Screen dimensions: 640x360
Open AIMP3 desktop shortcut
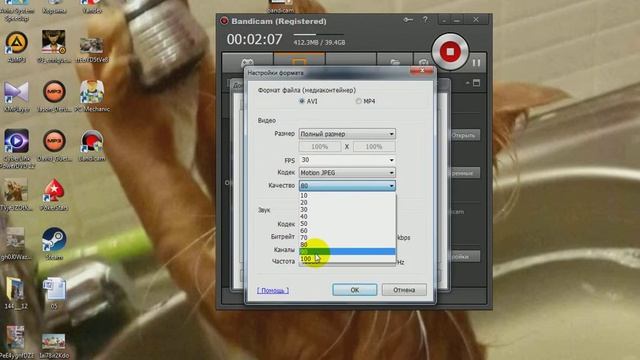pos(16,47)
